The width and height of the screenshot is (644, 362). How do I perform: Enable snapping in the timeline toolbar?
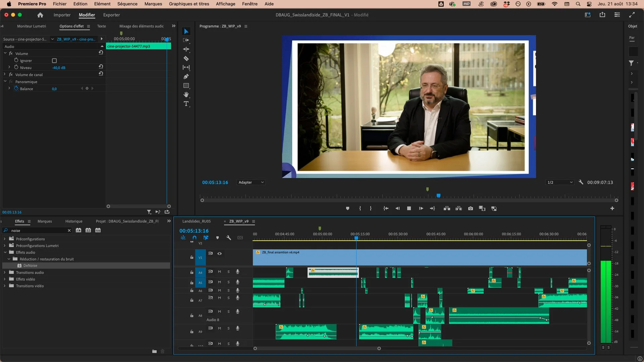[x=194, y=238]
